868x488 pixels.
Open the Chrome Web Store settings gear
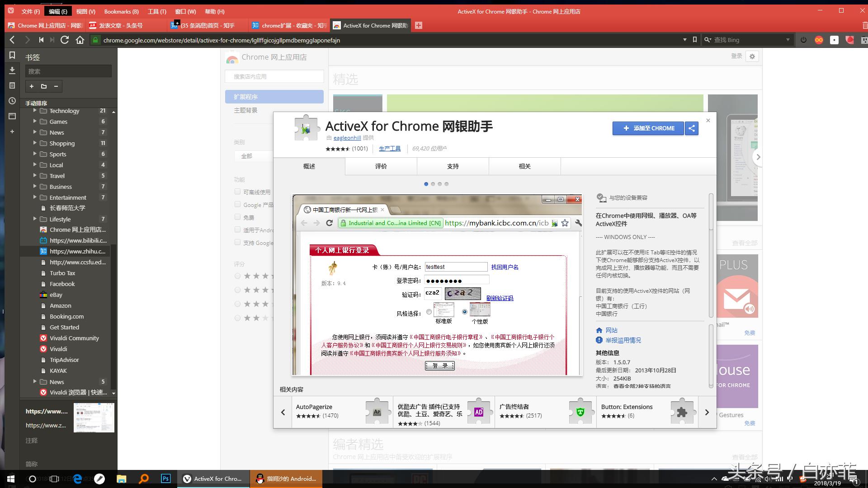coord(752,56)
